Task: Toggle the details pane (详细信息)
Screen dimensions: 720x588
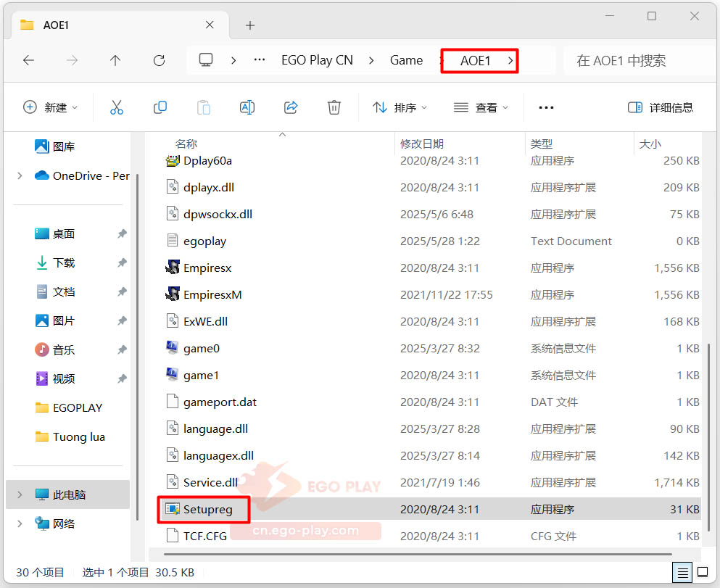Action: (x=661, y=107)
